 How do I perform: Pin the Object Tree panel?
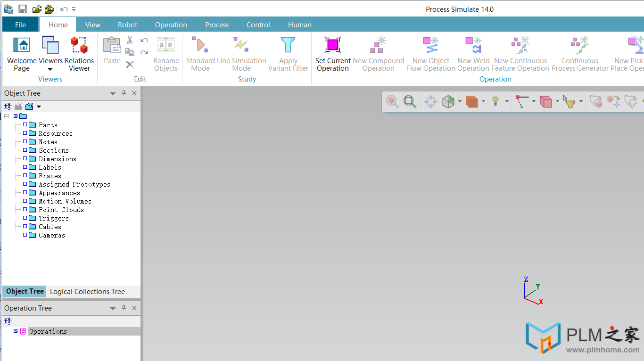pos(124,93)
